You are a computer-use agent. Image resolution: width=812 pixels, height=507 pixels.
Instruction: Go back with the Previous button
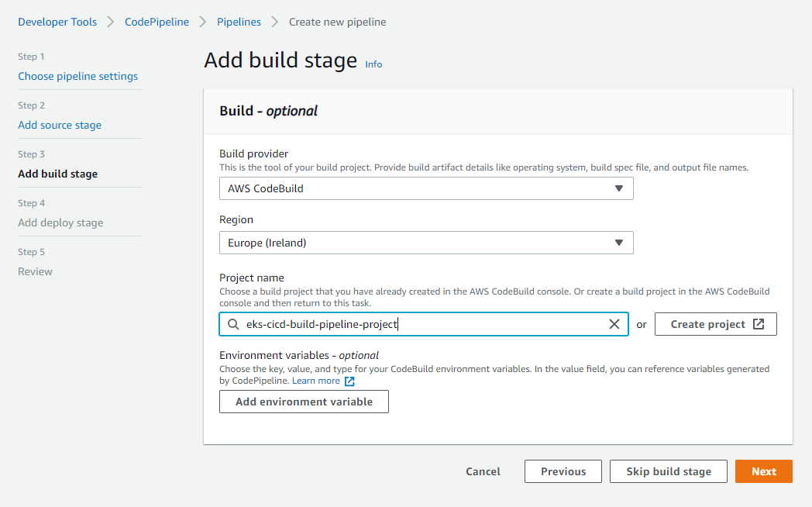click(x=563, y=471)
